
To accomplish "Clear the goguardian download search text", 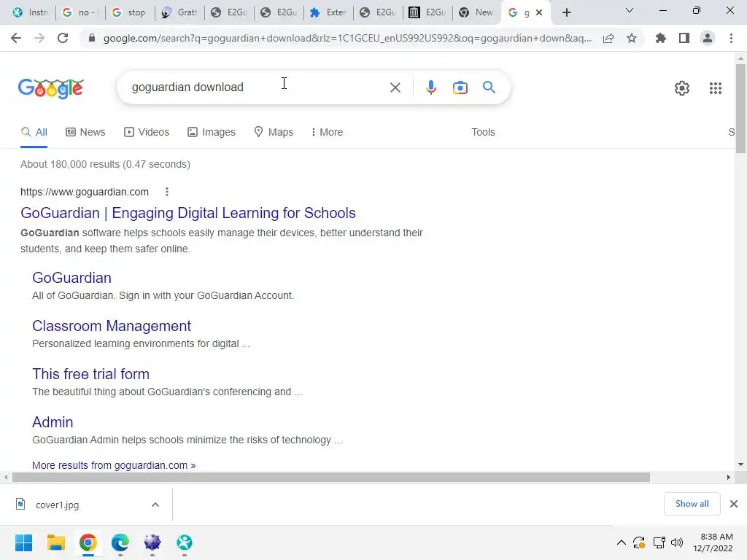I will 395,87.
